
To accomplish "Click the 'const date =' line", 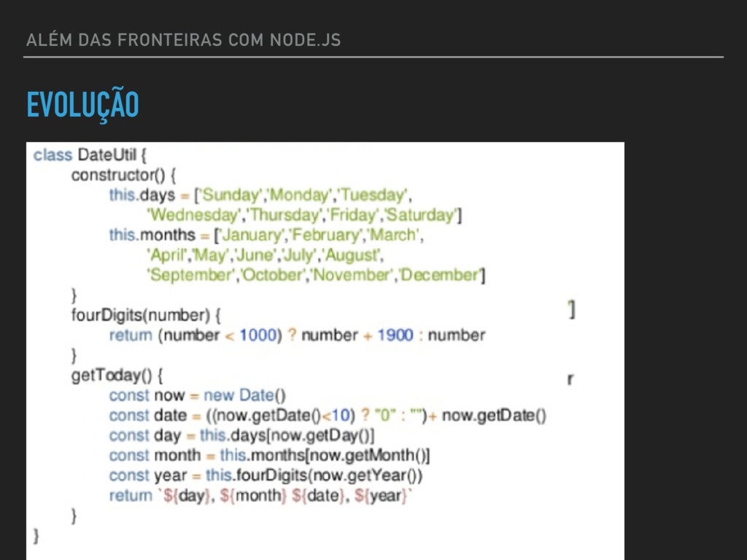I will [328, 415].
